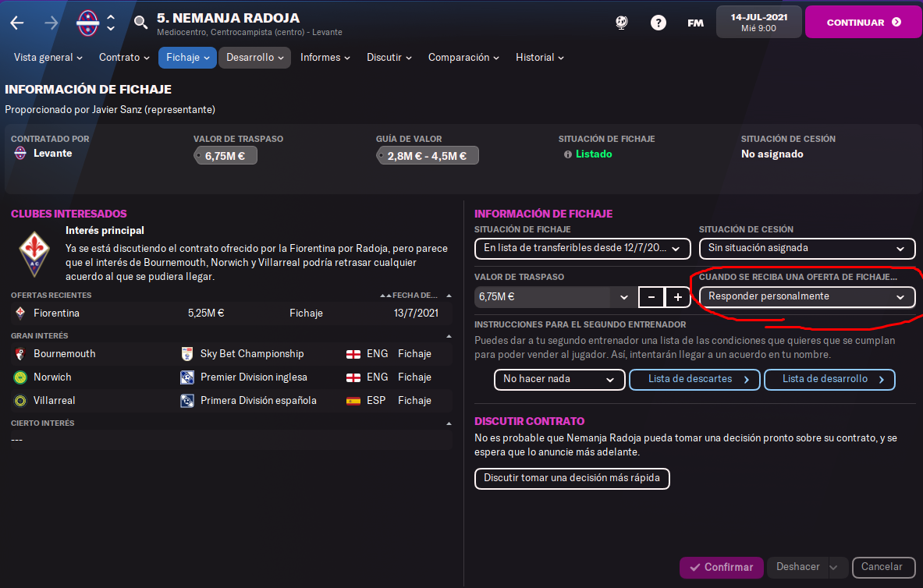Click the Fiorentina crest in Interés principal
Viewport: 923px width, 588px height.
(x=34, y=253)
